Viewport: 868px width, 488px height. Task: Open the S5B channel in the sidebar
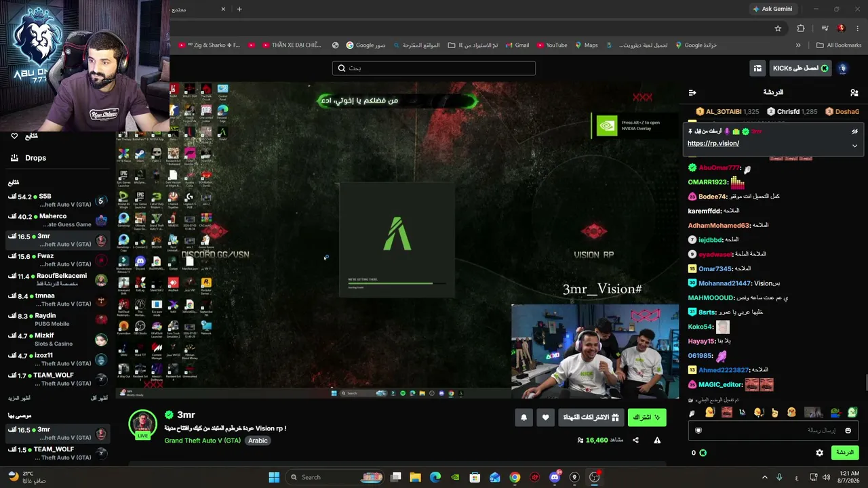click(58, 201)
